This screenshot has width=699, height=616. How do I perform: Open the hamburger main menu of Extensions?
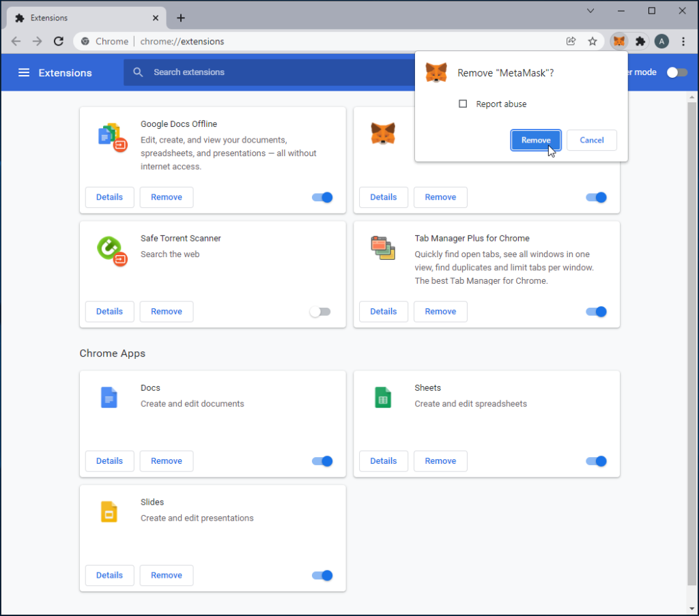(x=24, y=73)
